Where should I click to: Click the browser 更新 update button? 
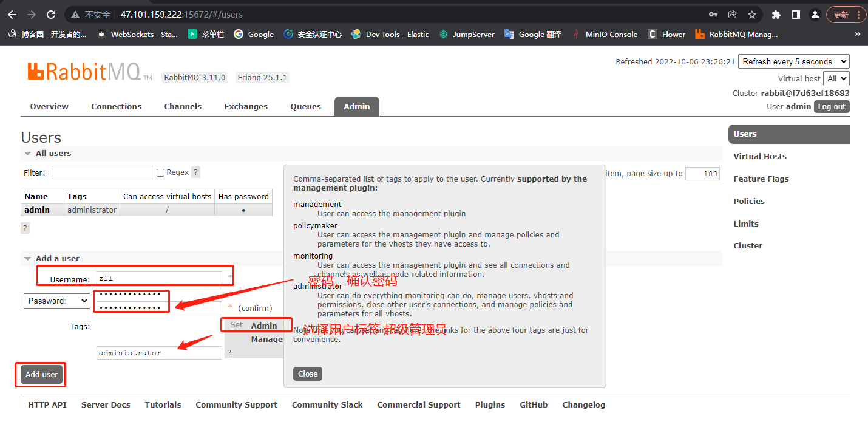click(845, 15)
